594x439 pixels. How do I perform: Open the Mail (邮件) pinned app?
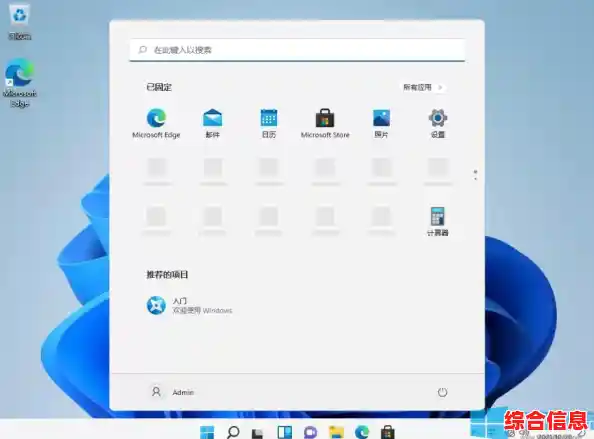click(x=213, y=123)
